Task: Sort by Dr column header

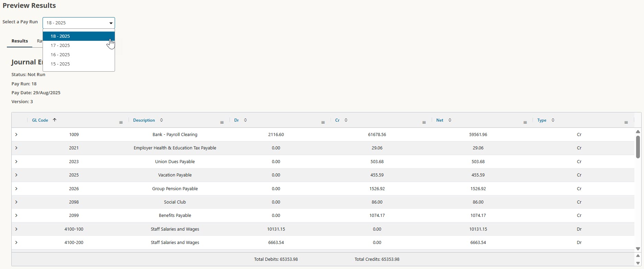Action: [237, 120]
